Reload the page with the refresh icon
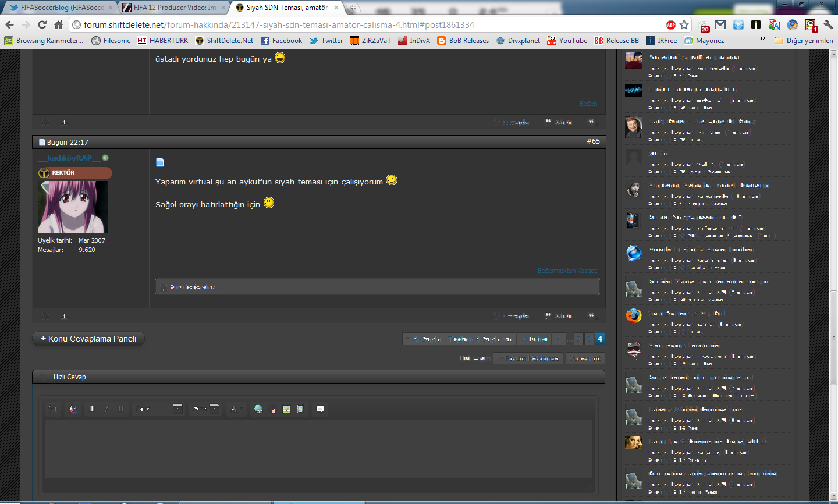This screenshot has height=504, width=838. (42, 24)
